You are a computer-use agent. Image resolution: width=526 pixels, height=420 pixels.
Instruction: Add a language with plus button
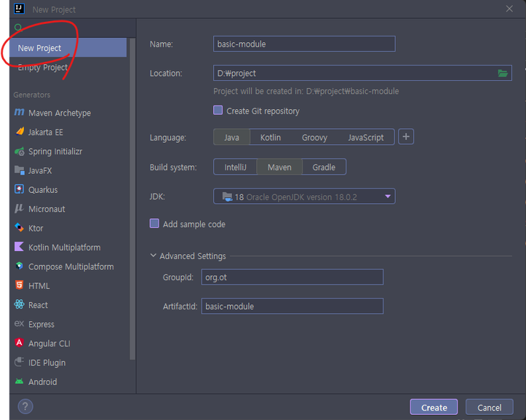(406, 137)
